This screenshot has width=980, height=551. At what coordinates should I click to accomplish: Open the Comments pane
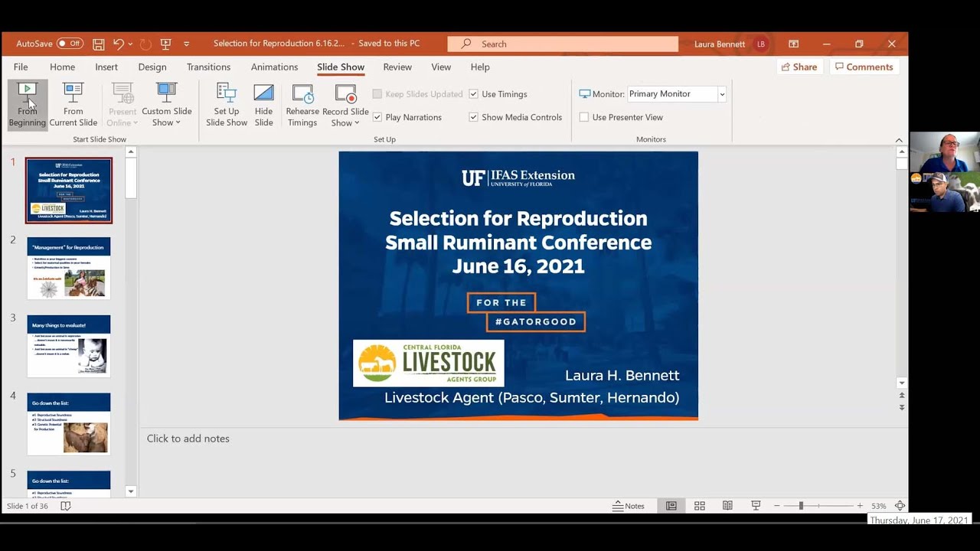864,67
